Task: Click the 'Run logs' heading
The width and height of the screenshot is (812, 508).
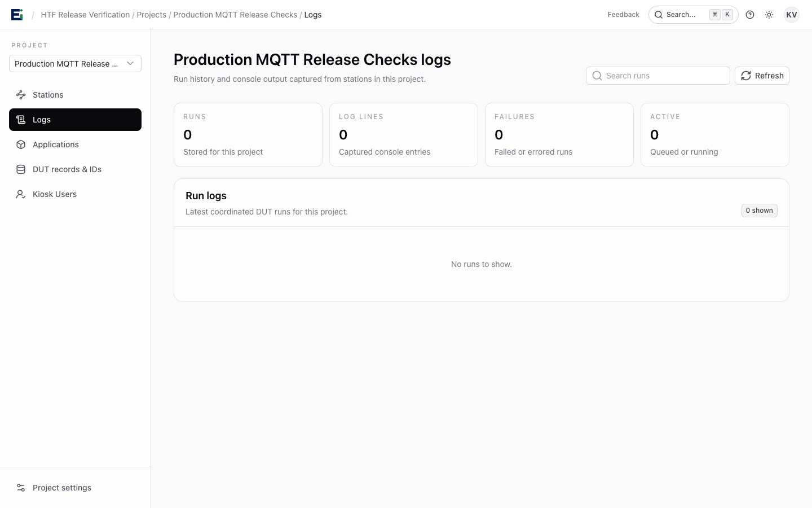Action: pyautogui.click(x=206, y=196)
